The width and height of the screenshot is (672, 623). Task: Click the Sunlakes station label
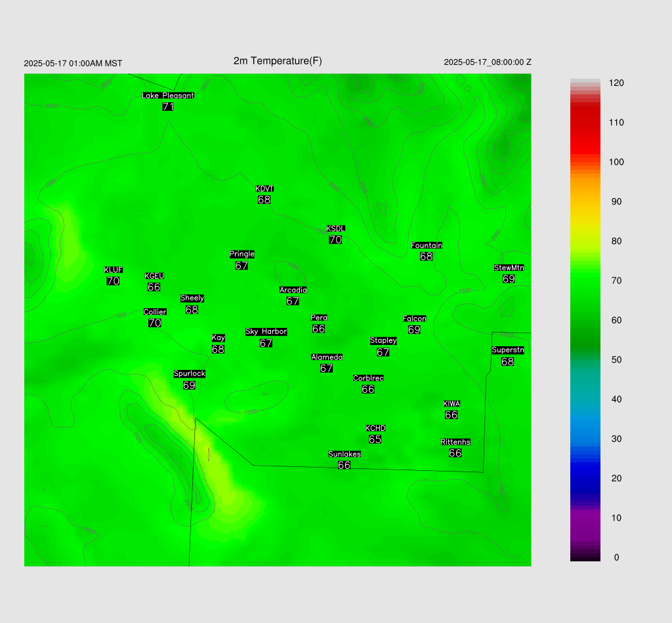[x=345, y=454]
